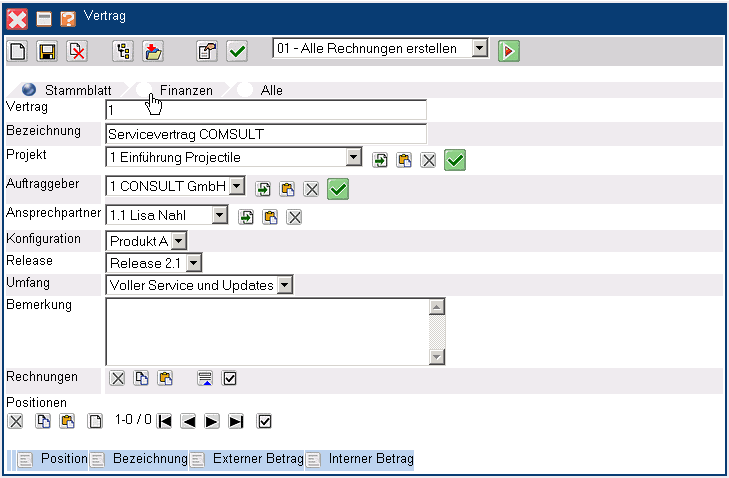Click into the Bemerkung text area
This screenshot has width=729, height=478.
[x=267, y=331]
